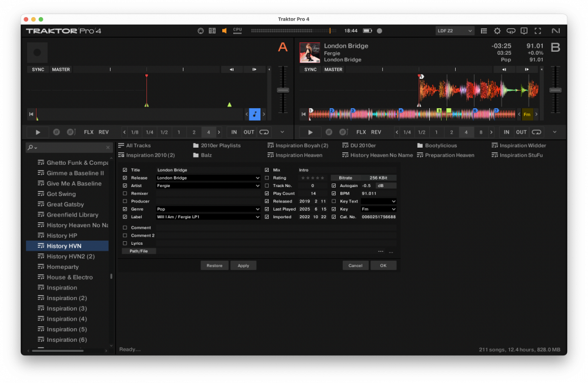
Task: Enable SYNC on deck B
Action: click(310, 69)
